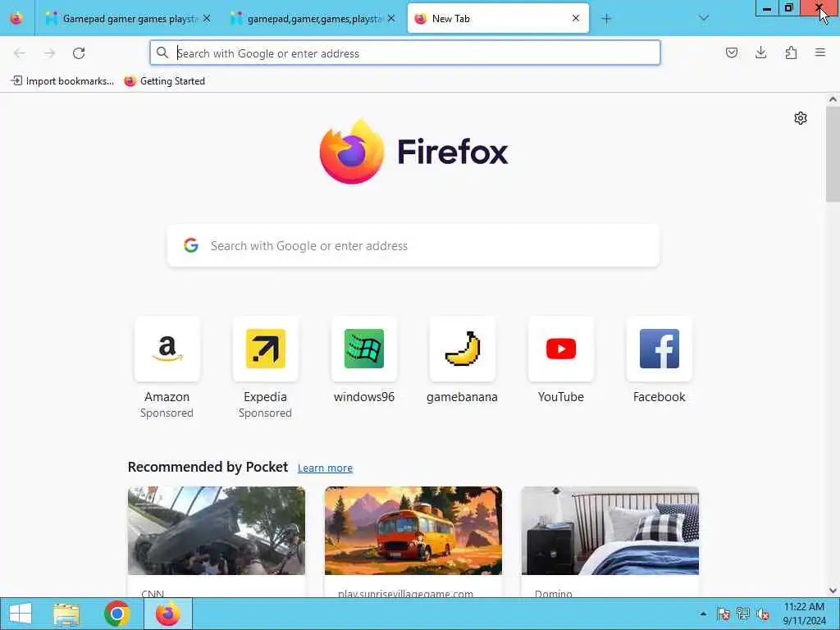
Task: Focus the address bar search field
Action: coord(405,53)
